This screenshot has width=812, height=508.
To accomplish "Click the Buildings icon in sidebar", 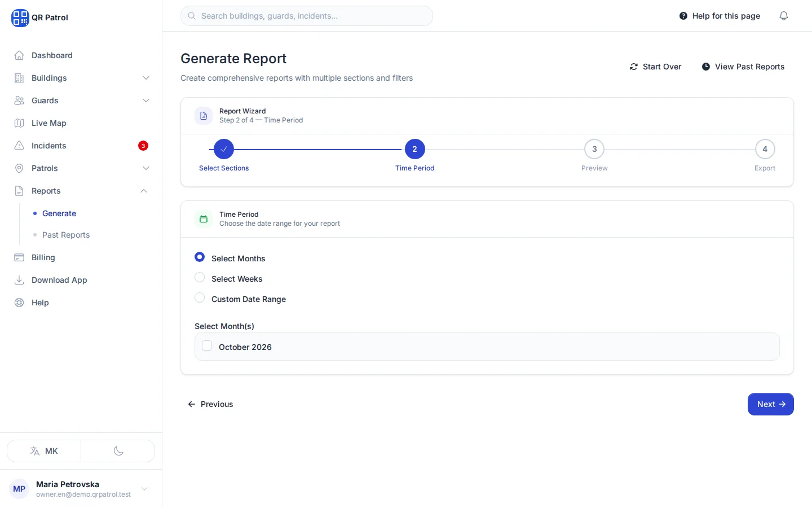I will (x=19, y=78).
